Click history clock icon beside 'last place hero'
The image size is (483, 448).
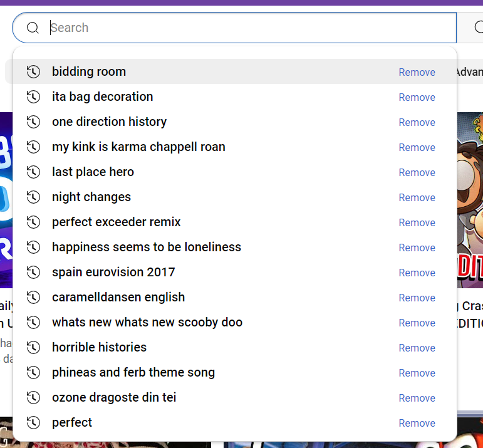pyautogui.click(x=33, y=172)
